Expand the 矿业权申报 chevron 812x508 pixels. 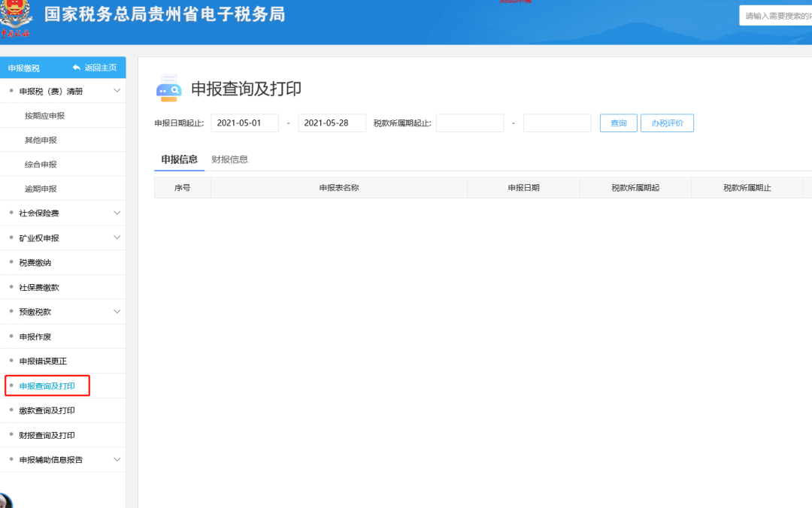pyautogui.click(x=117, y=237)
